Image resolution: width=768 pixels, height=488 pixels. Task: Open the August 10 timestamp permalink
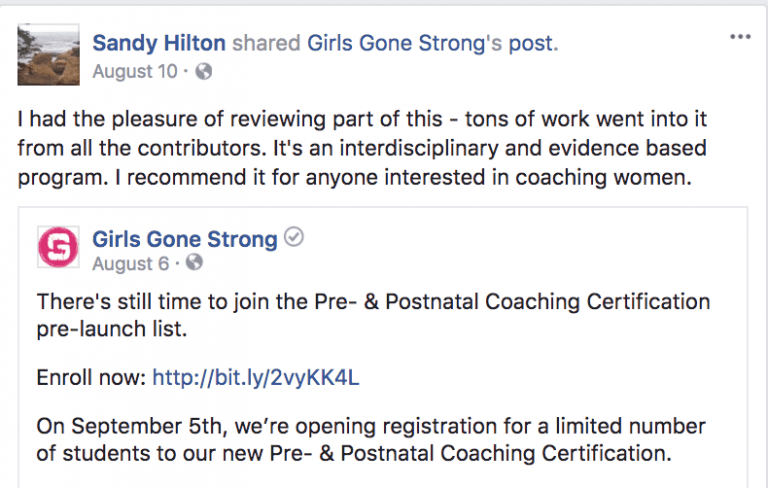(135, 72)
